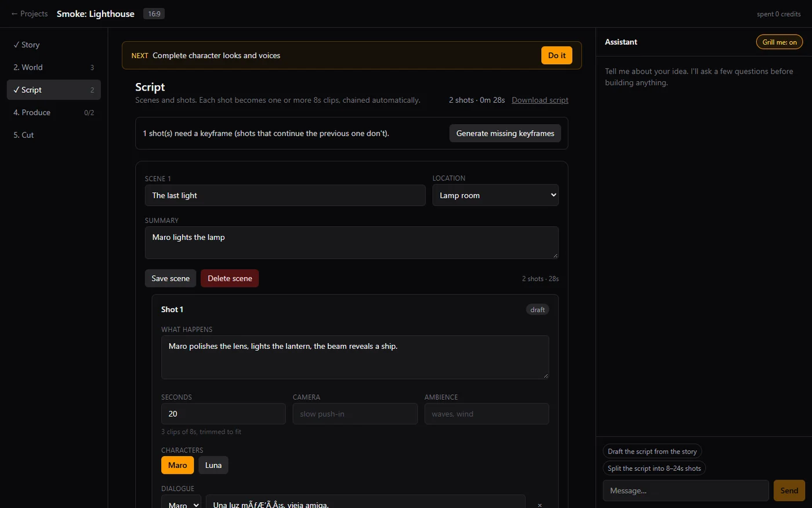812x508 pixels.
Task: Click the draft status badge on Shot 1
Action: [538, 310]
